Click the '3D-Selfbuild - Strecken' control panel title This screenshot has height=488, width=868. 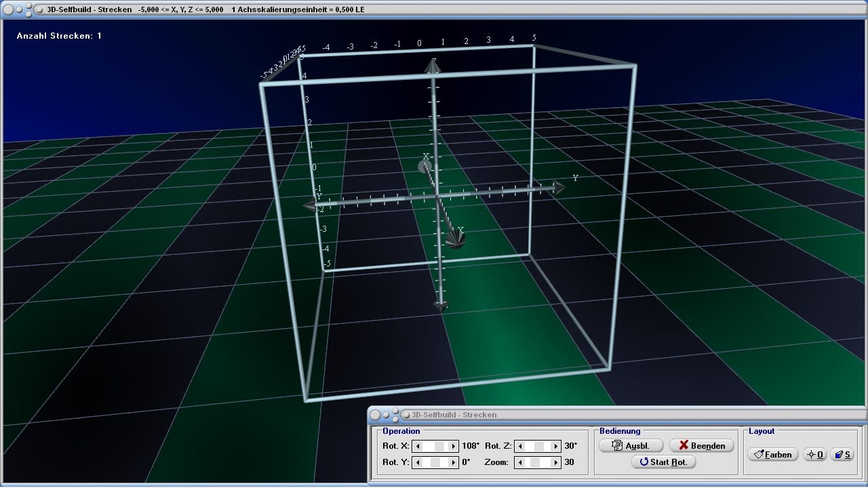pos(454,414)
